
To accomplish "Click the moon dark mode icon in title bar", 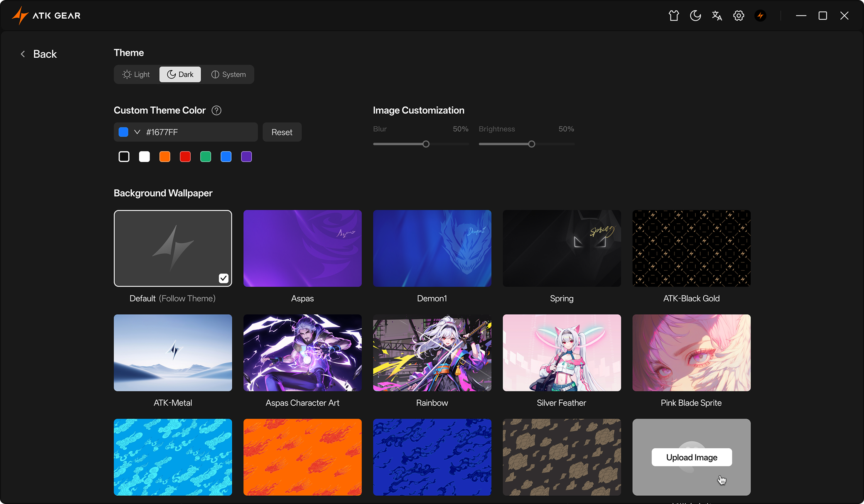I will tap(695, 16).
